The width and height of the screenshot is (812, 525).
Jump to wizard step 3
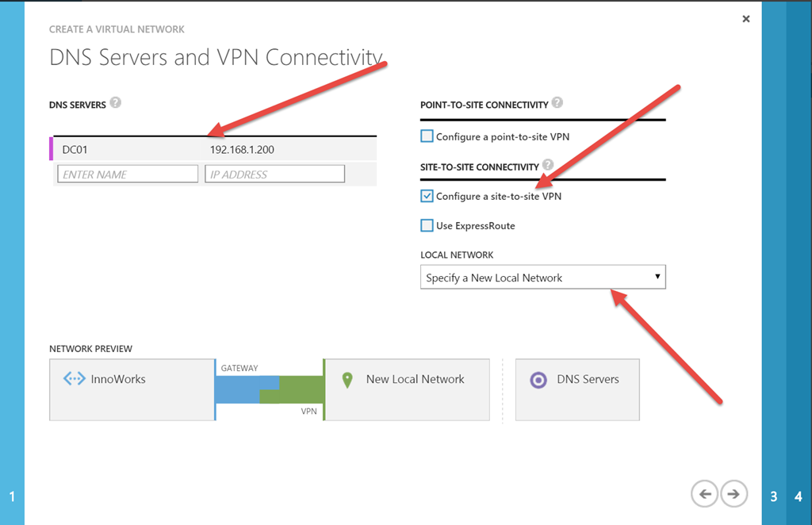(x=774, y=496)
